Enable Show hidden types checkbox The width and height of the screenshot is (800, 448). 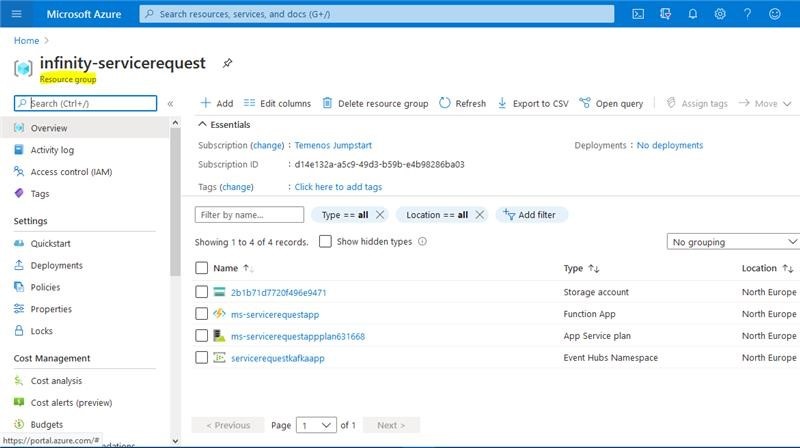click(x=325, y=242)
